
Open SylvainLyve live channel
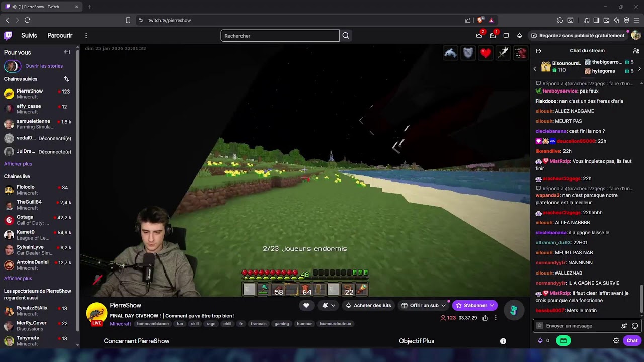[x=39, y=250]
